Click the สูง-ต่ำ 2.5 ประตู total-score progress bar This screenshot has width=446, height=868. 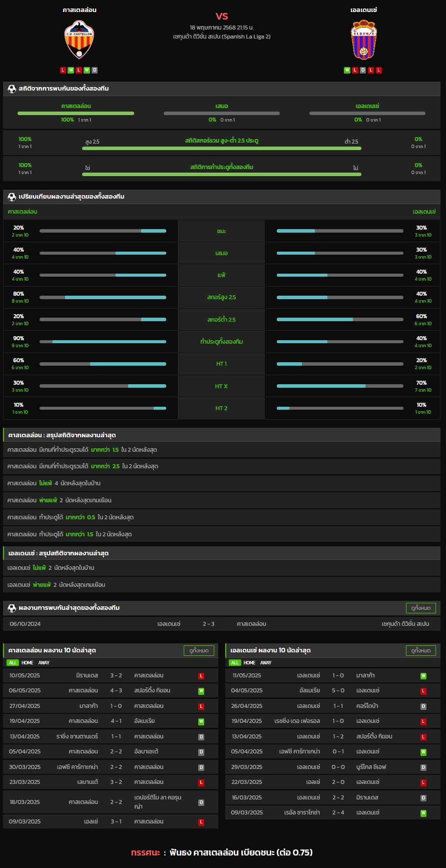pyautogui.click(x=222, y=148)
